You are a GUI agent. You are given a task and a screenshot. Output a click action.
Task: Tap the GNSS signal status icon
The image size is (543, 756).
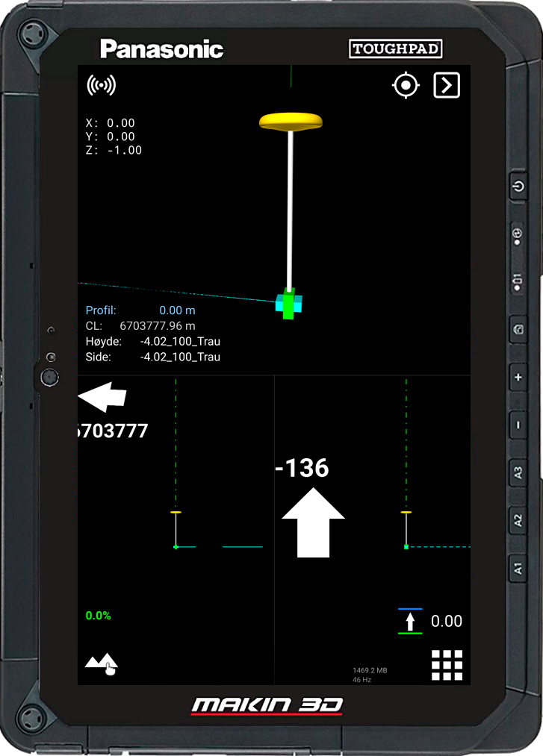coord(102,85)
